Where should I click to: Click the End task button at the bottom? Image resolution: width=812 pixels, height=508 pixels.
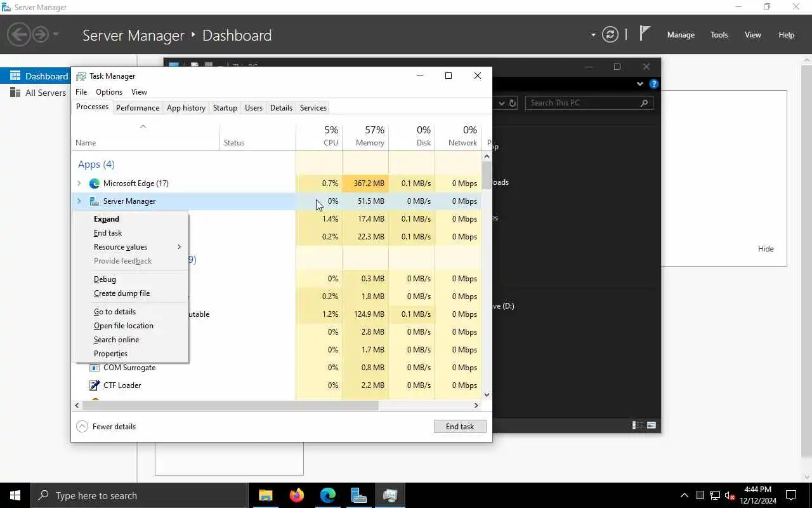[460, 427]
